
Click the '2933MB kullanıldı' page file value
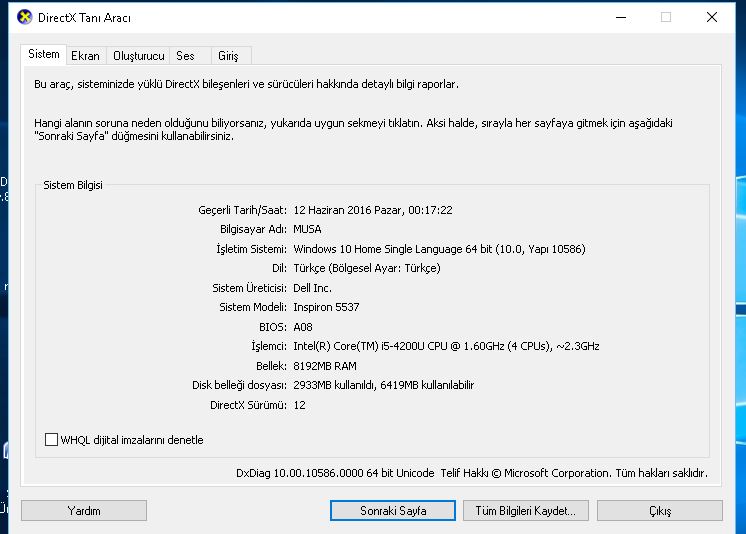pos(334,385)
